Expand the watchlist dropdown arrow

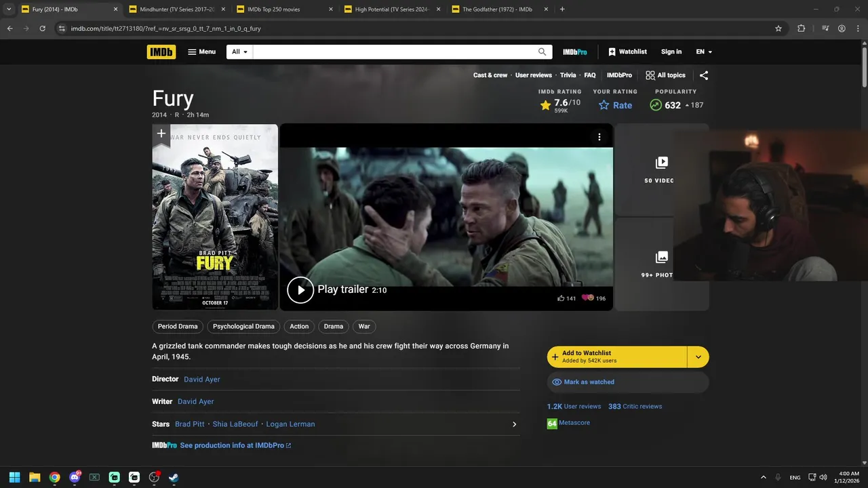(698, 357)
